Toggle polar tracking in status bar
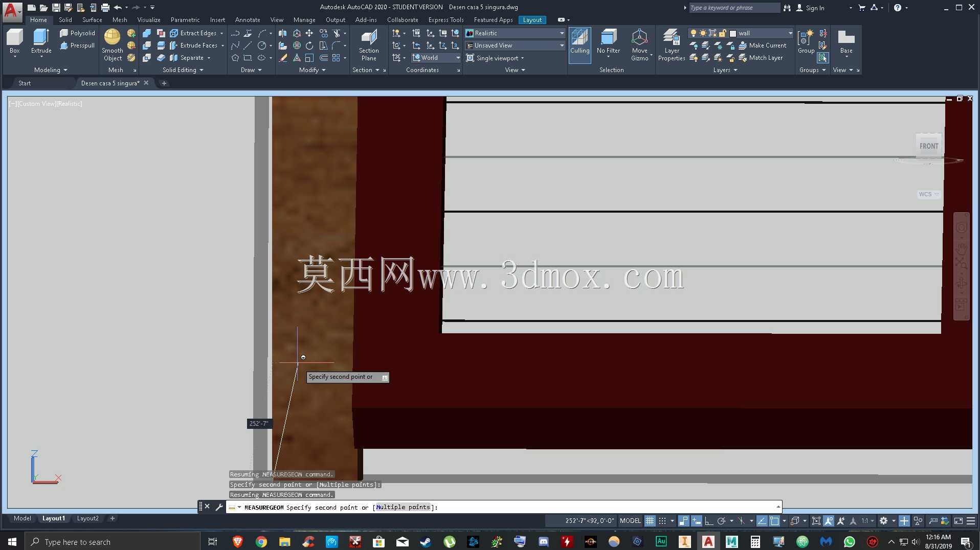 [x=721, y=521]
